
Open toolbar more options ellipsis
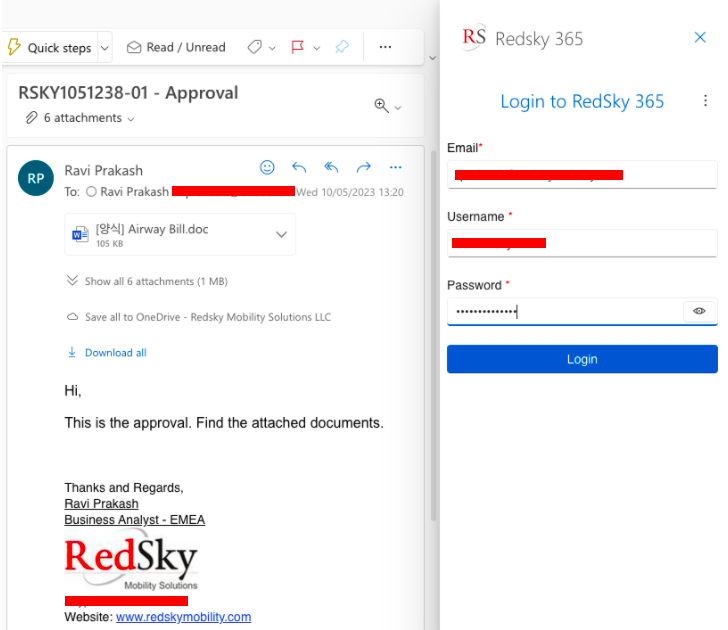click(385, 47)
